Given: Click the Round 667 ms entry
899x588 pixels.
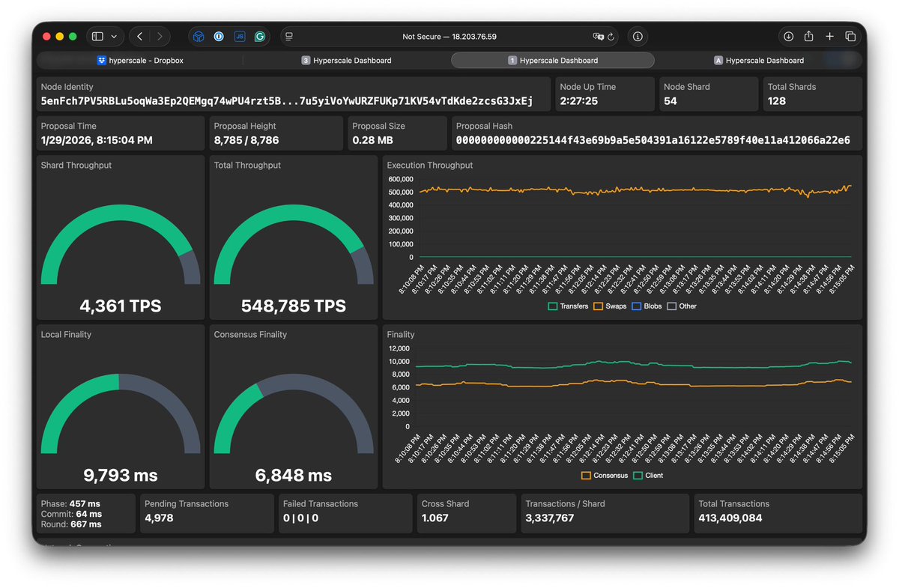Looking at the screenshot, I should (71, 524).
